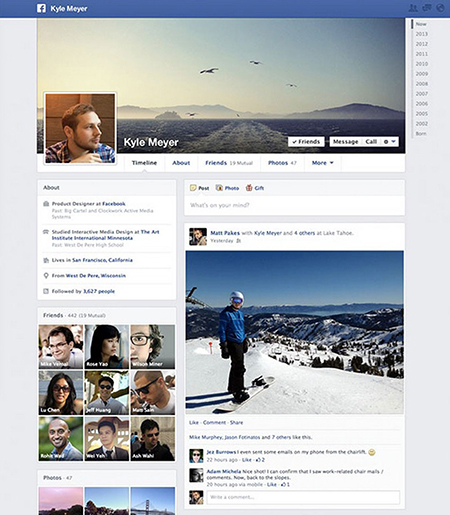The height and width of the screenshot is (515, 450).
Task: Jump to 2010 in timeline
Action: [421, 64]
